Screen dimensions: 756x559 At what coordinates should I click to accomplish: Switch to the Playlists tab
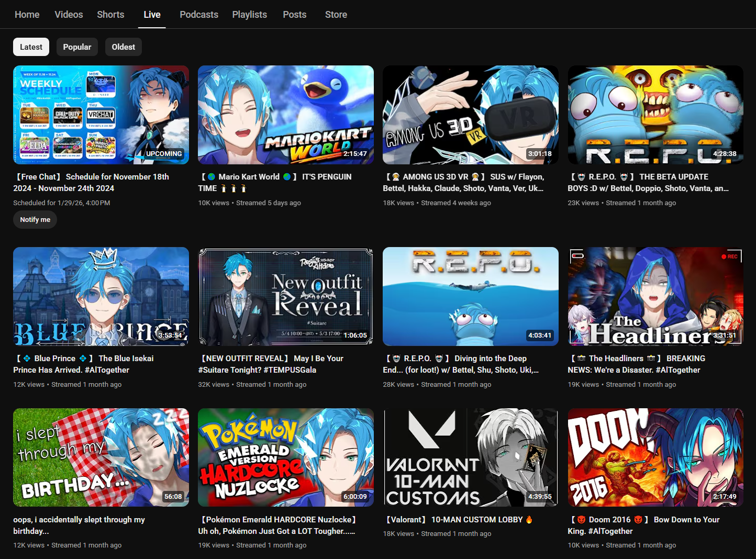(250, 15)
